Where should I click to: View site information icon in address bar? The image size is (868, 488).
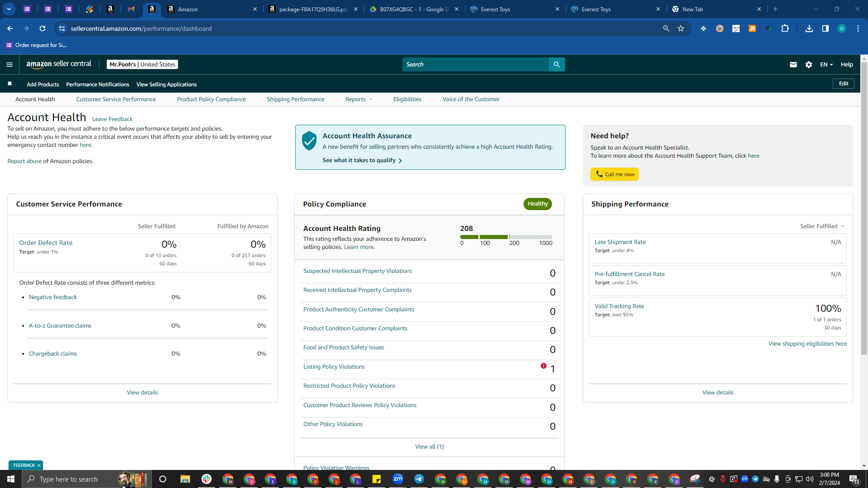[62, 28]
